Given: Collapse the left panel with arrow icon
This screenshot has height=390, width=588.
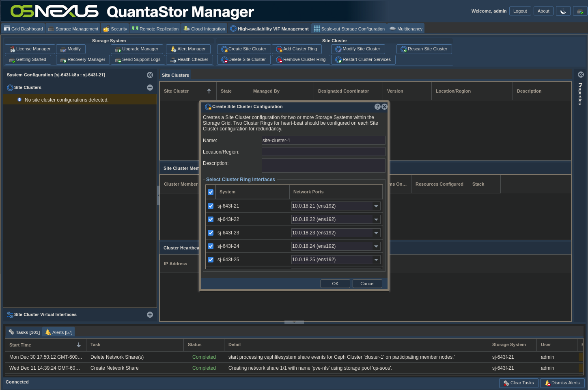Looking at the screenshot, I should [150, 75].
